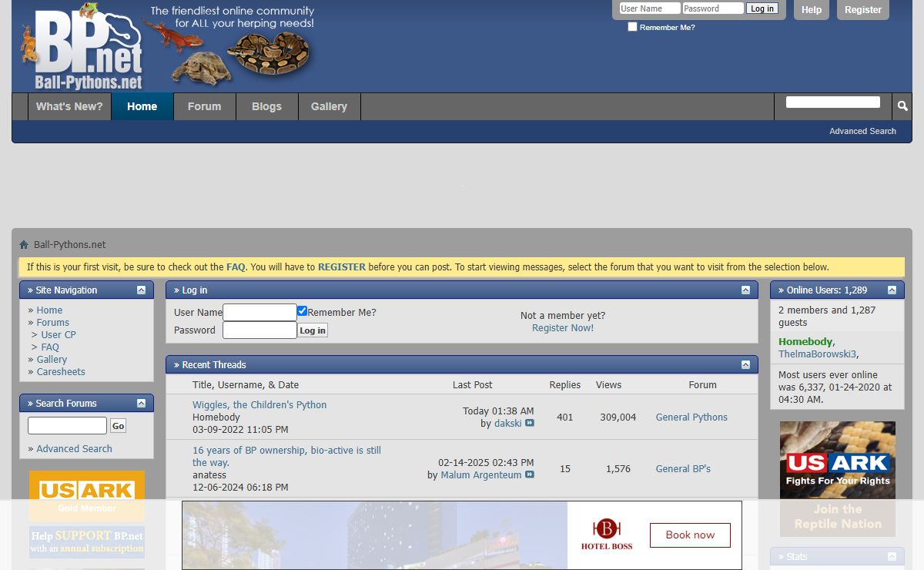Open Forums in Site Navigation
Viewport: 924px width, 570px height.
[53, 323]
